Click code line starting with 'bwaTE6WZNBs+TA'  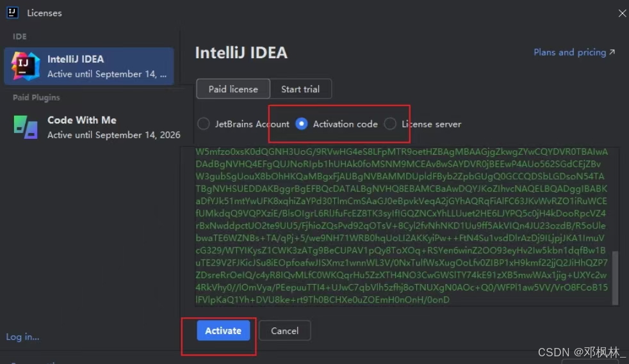tap(400, 238)
